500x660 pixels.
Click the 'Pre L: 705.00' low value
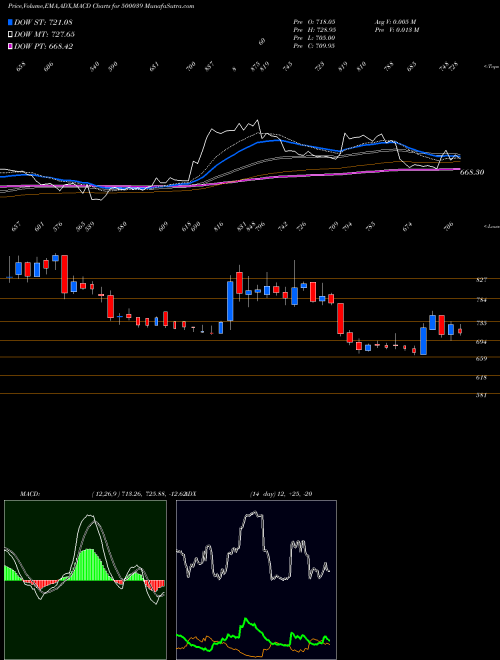[314, 38]
